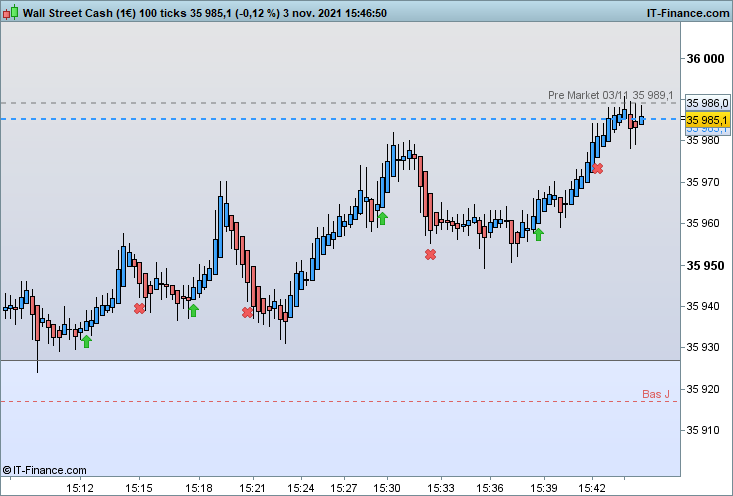Select the Pre Market 03/11 35 989,1 label

(611, 95)
